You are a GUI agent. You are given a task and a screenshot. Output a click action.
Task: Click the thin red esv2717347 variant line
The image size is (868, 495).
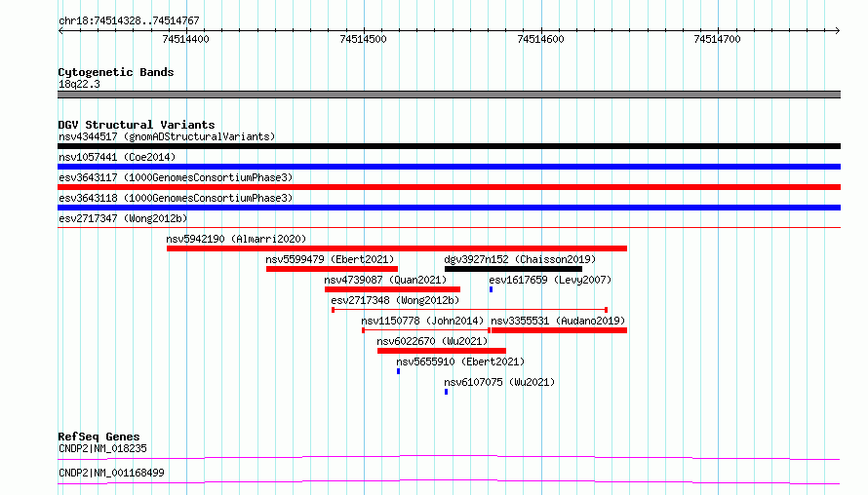pos(449,227)
